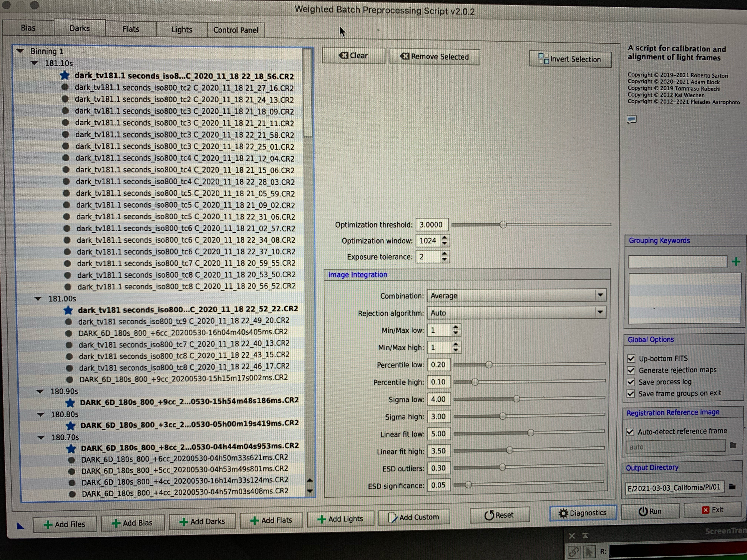Screen dimensions: 747x560
Task: Collapse the 181.10s exposure group
Action: coord(34,63)
